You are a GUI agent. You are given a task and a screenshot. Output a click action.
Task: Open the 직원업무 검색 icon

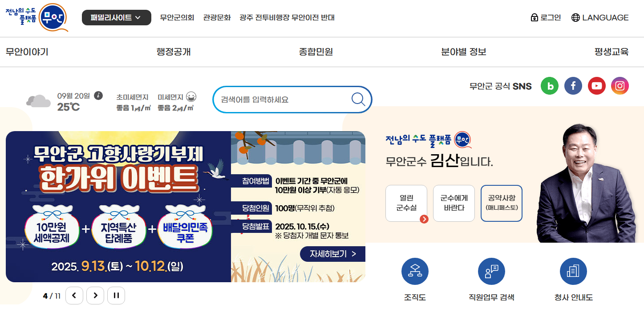(491, 272)
